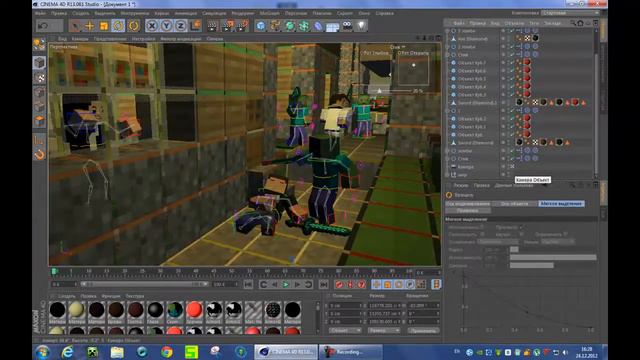Click the red material tag on Объект Куб.4

tap(527, 87)
